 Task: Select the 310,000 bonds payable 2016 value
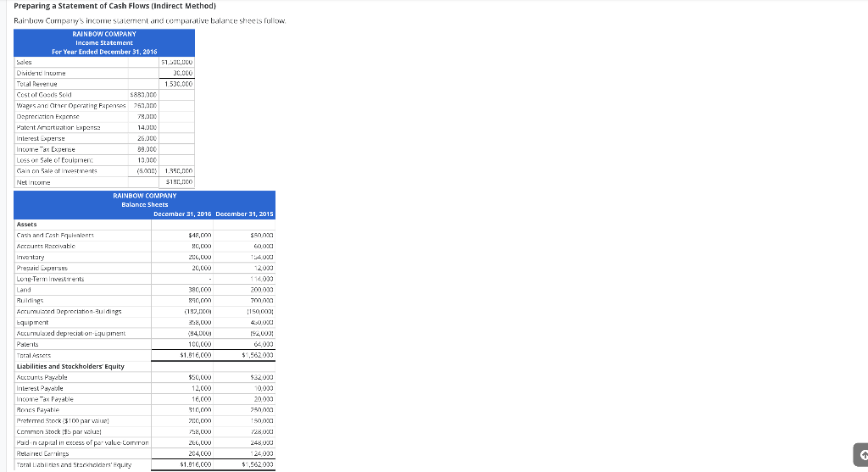(x=200, y=410)
